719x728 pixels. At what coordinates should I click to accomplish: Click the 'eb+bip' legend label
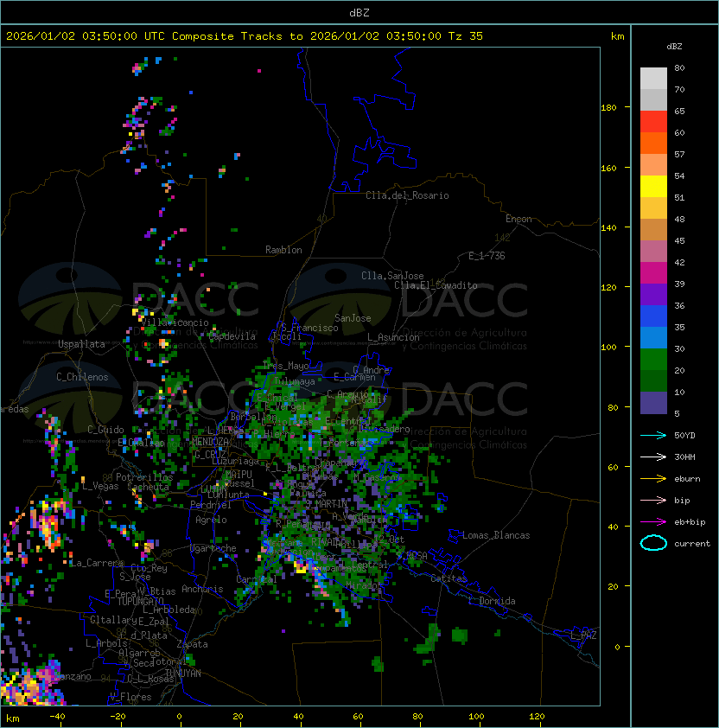click(x=690, y=522)
